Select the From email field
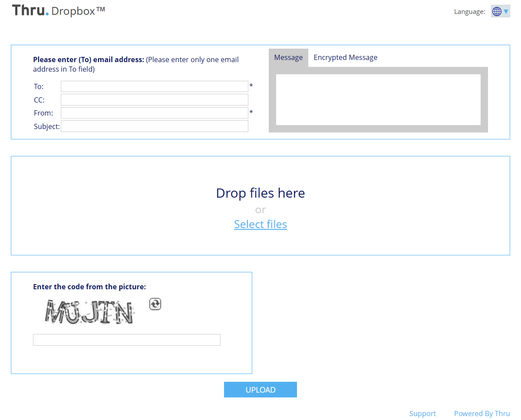This screenshot has height=420, width=521. pyautogui.click(x=154, y=113)
